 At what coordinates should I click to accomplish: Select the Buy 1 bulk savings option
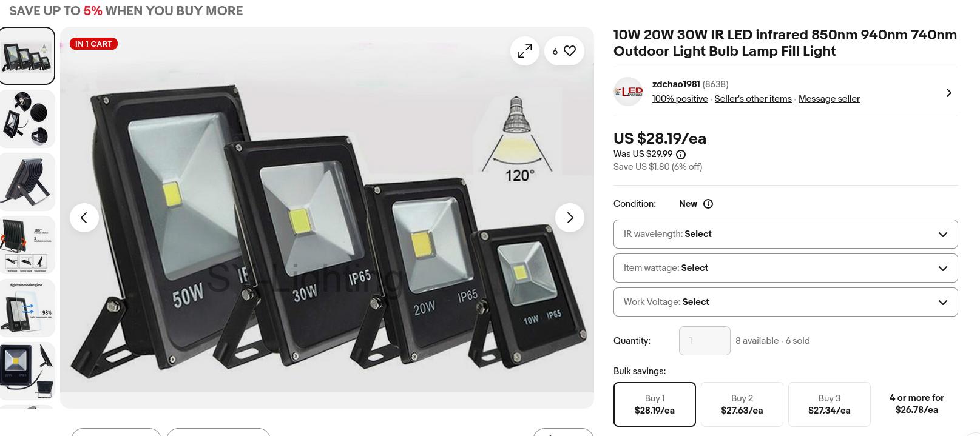(x=655, y=404)
